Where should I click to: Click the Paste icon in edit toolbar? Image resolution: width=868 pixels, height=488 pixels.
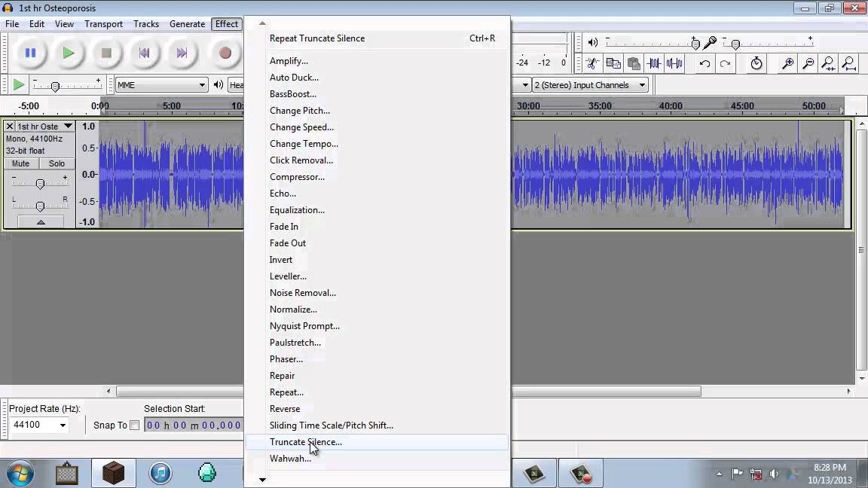pos(634,63)
